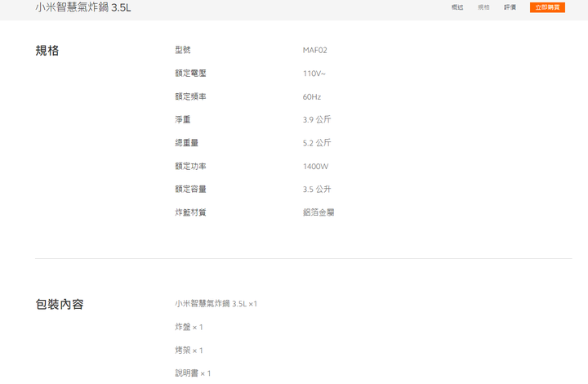The width and height of the screenshot is (588, 384).
Task: Select the material value 鋁箔金屬
Action: click(x=318, y=212)
